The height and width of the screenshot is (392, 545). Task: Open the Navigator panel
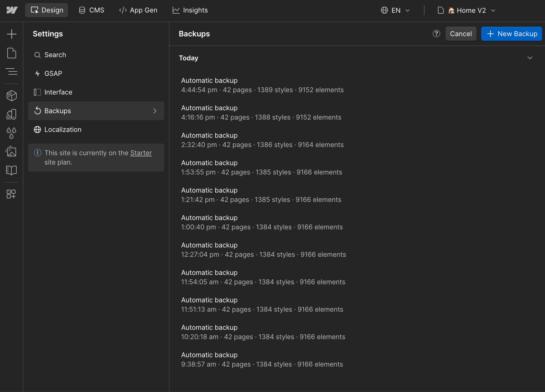11,72
